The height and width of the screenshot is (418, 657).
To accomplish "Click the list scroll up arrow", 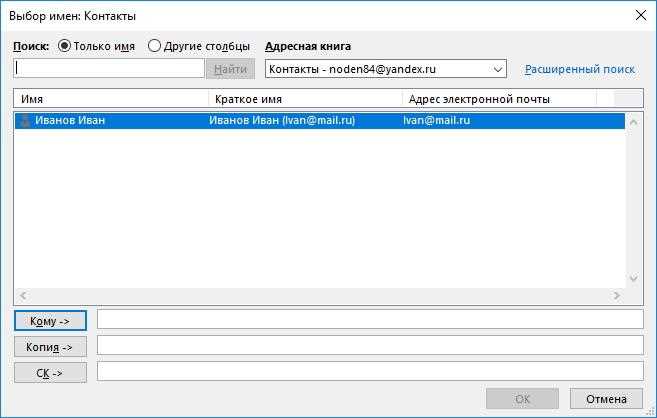I will [x=634, y=122].
